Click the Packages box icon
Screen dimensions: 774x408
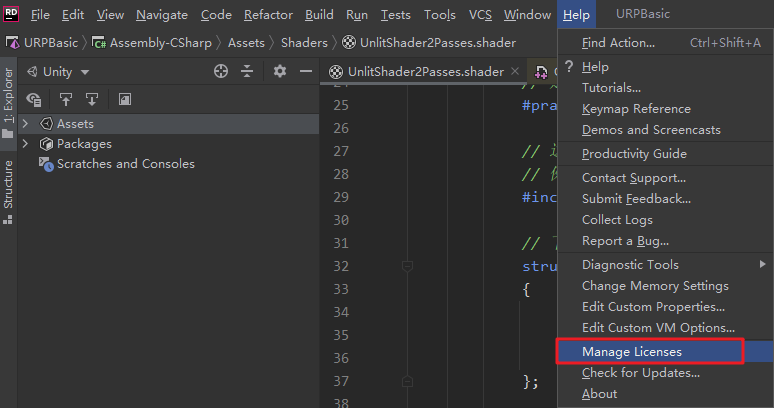[46, 144]
